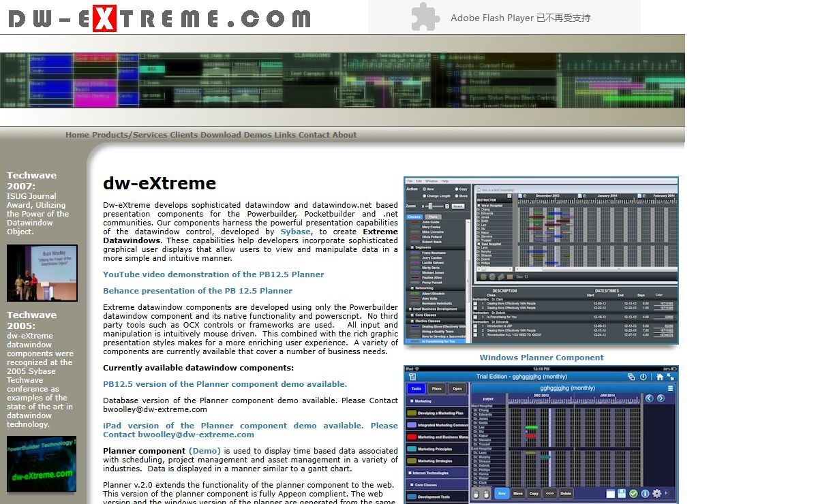Click the green dw-eXtreme.com PowerBuilder image
The image size is (818, 504).
[x=42, y=464]
